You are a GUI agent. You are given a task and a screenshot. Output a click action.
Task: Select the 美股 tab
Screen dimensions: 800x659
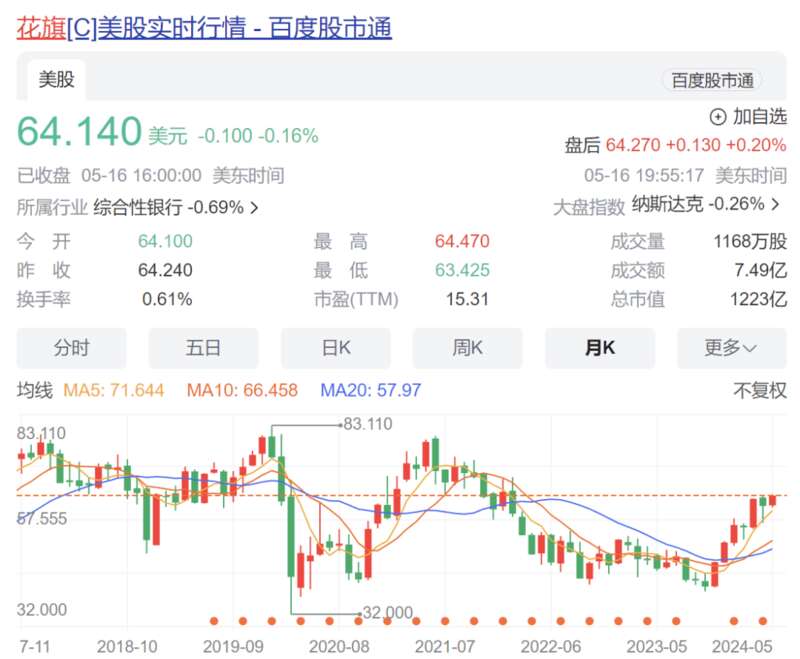pos(57,80)
